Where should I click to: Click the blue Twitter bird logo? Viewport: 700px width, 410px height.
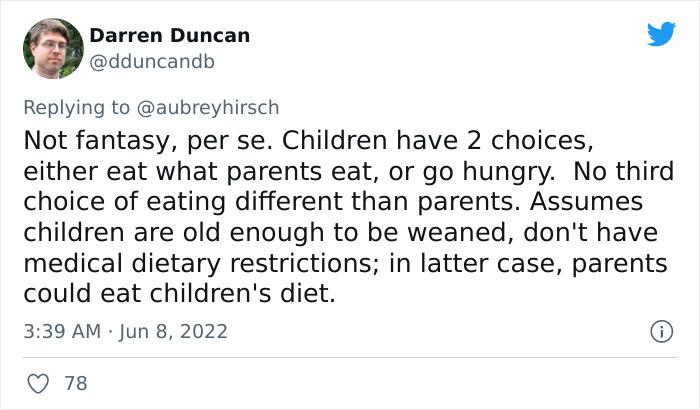[661, 33]
